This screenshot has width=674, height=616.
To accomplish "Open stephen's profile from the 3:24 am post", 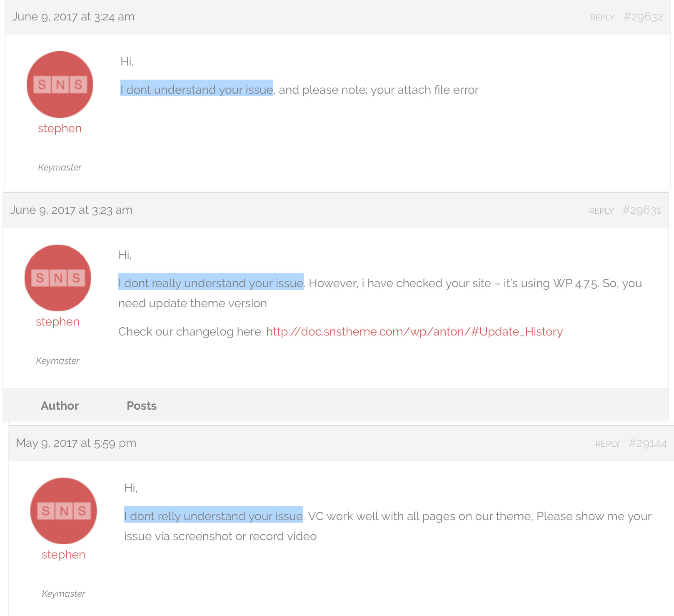I will pyautogui.click(x=60, y=128).
